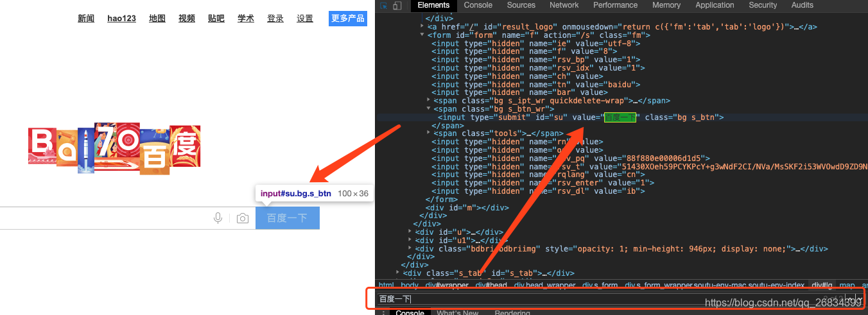Viewport: 868px width, 315px height.
Task: Click the 更多产品 button
Action: click(348, 19)
